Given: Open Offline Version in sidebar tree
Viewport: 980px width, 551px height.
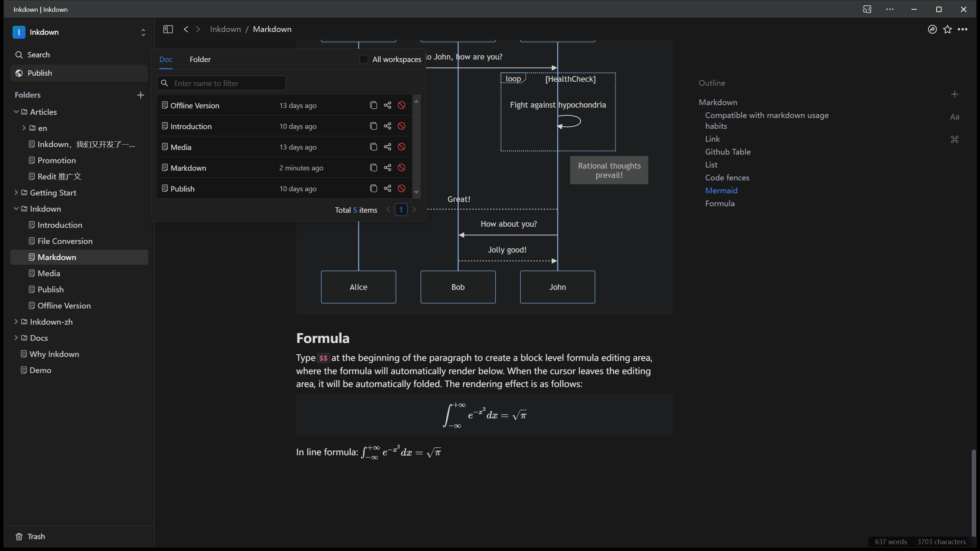Looking at the screenshot, I should click(79, 306).
